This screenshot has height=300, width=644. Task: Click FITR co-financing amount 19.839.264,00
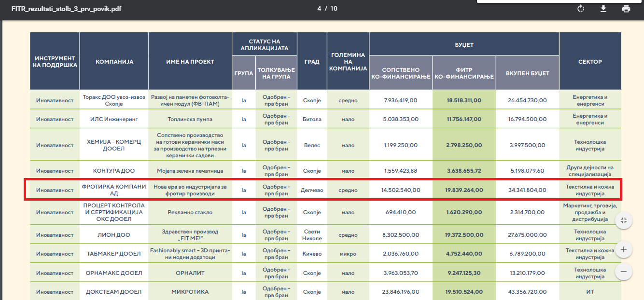coord(464,190)
